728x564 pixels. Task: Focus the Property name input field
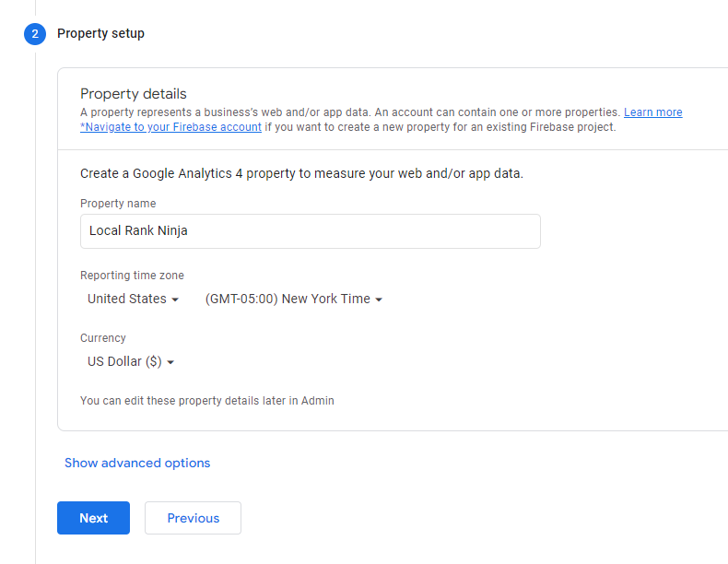click(311, 231)
